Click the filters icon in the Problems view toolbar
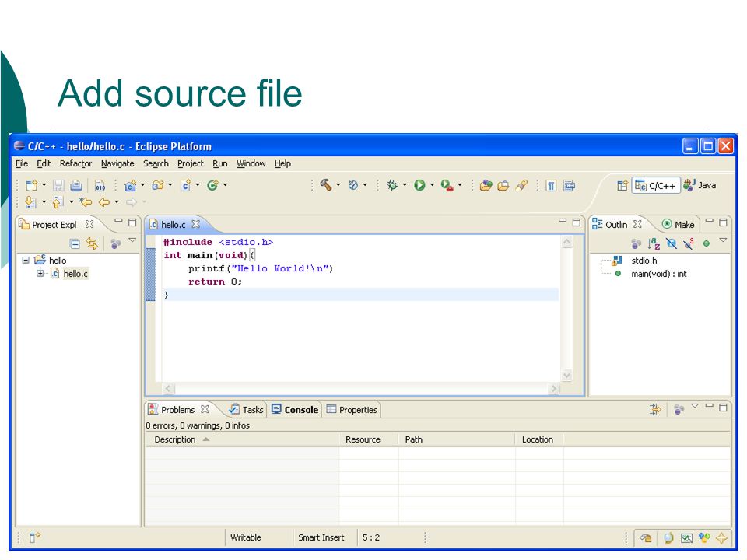The width and height of the screenshot is (747, 560). coord(655,409)
